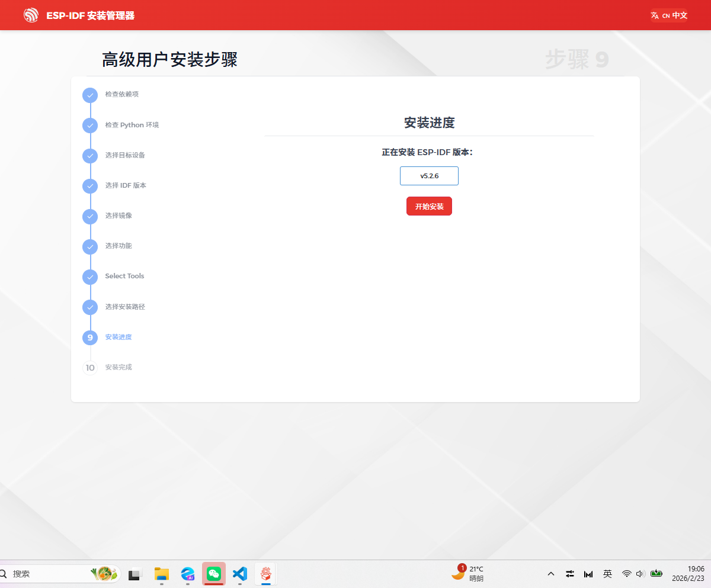Select the 安装完成 step label
Viewport: 711px width, 588px height.
[x=118, y=367]
